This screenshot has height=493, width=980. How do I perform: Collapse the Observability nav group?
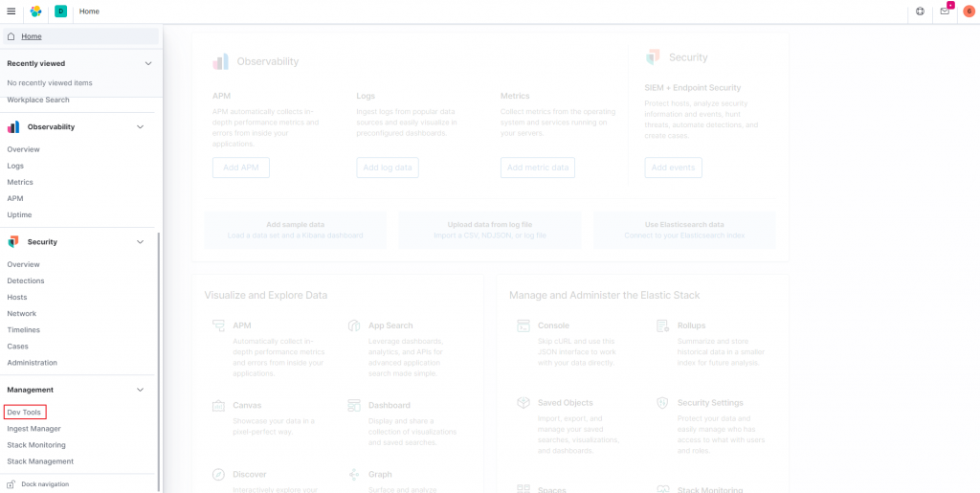pyautogui.click(x=140, y=127)
